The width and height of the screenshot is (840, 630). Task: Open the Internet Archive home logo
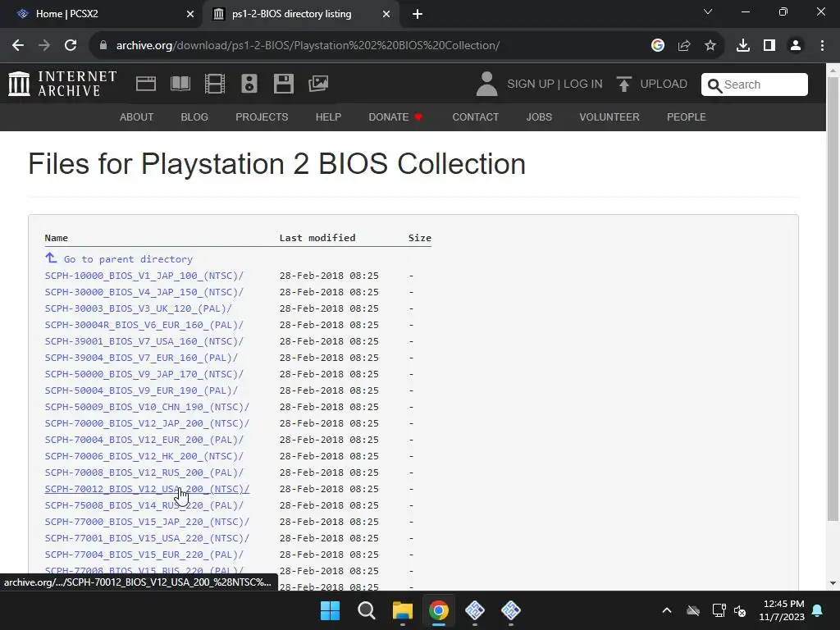tap(62, 84)
